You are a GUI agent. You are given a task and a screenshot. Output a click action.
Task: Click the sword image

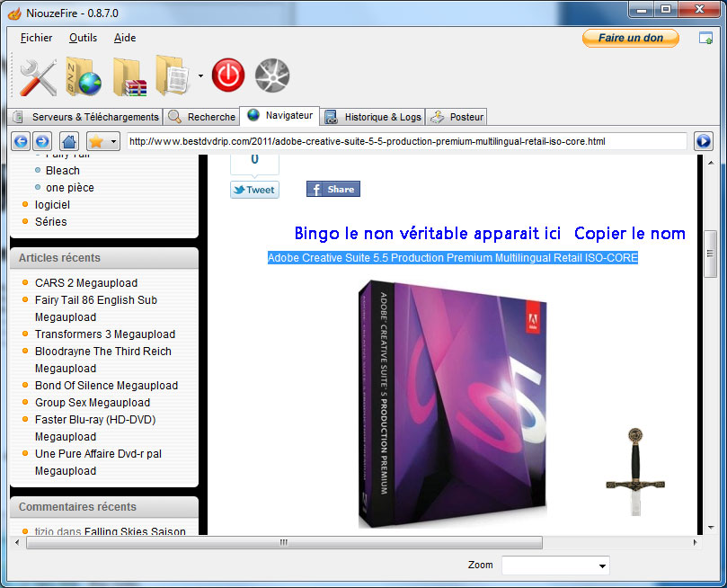pyautogui.click(x=635, y=472)
